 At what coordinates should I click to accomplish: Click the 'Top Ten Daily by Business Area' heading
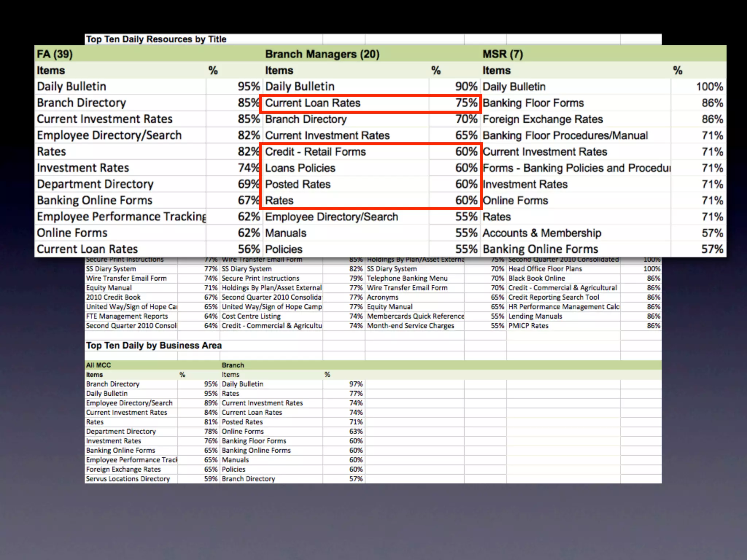[x=154, y=345]
